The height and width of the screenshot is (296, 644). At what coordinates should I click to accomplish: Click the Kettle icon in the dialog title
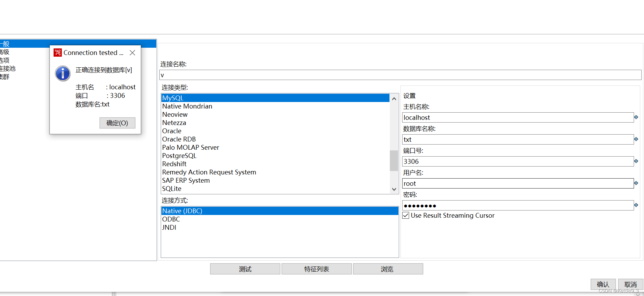tap(58, 53)
